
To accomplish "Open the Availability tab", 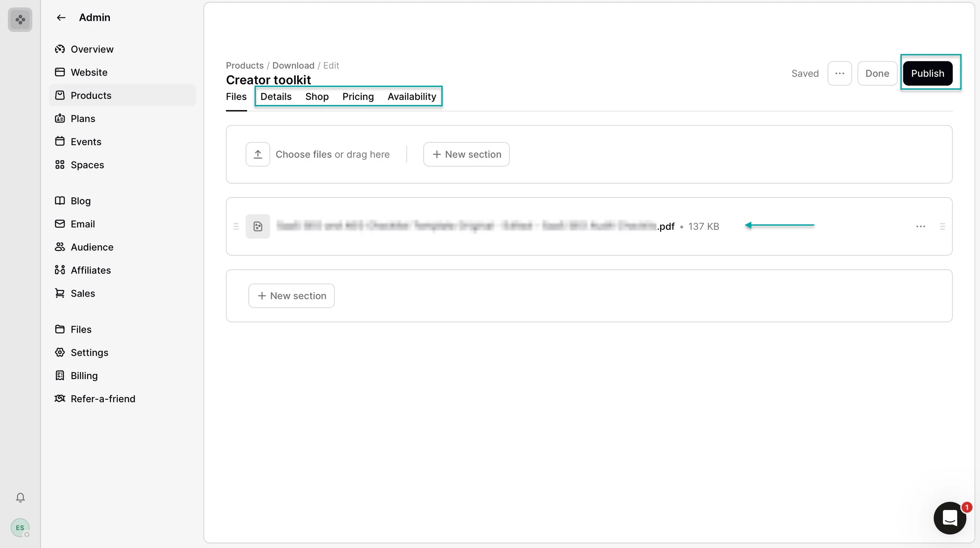I will tap(412, 97).
